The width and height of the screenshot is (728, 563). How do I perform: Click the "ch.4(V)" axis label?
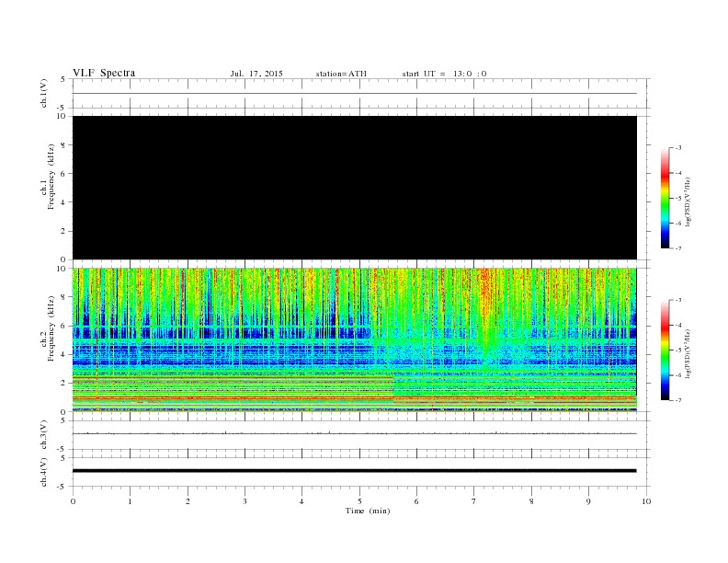(44, 472)
